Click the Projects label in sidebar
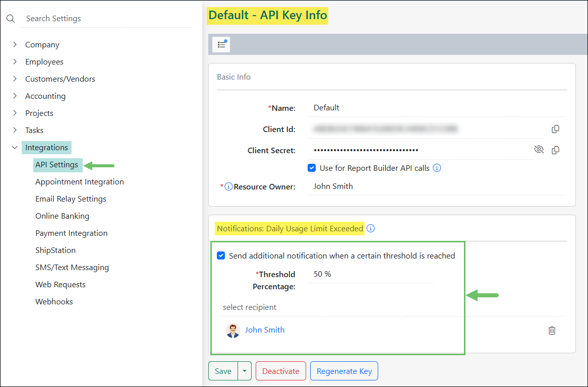Viewport: 588px width, 387px height. tap(39, 113)
